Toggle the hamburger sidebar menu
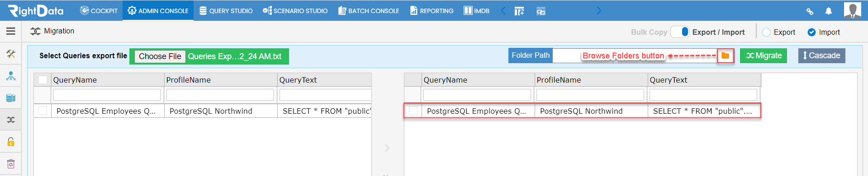The height and width of the screenshot is (176, 868). click(11, 31)
